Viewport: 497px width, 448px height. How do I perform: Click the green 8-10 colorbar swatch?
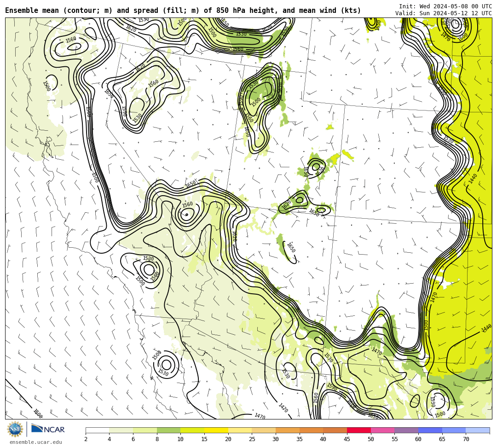click(168, 430)
